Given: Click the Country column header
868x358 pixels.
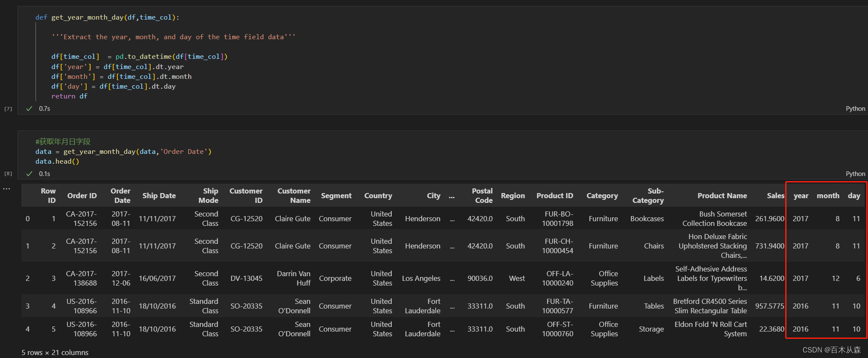Looking at the screenshot, I should coord(378,196).
